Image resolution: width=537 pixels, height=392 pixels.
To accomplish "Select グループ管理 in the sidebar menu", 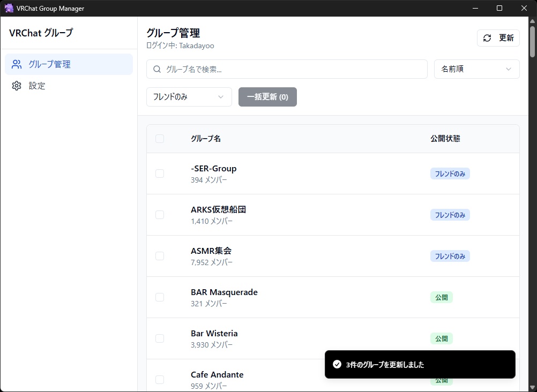I will point(50,64).
